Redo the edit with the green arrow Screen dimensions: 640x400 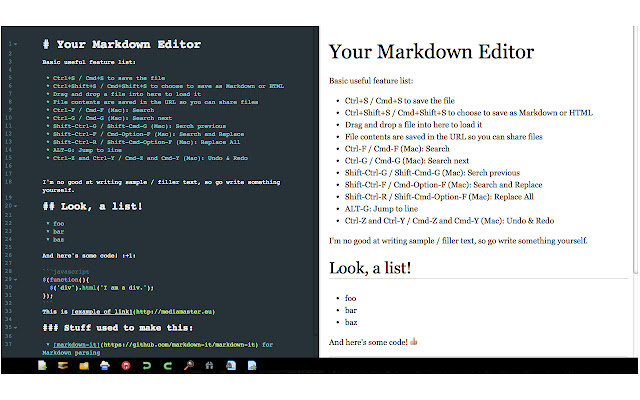tap(168, 366)
